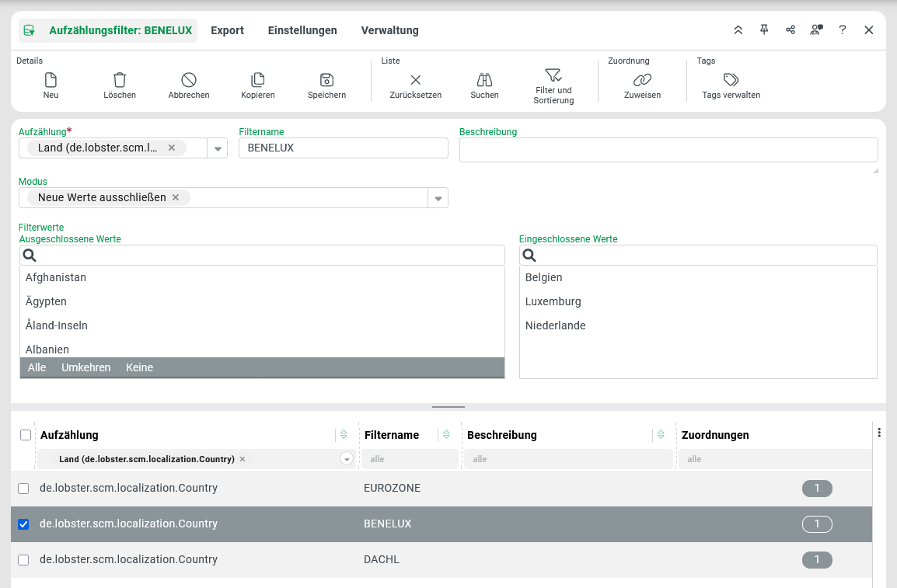The image size is (897, 588).
Task: Click Umkehren in excluded values list
Action: pyautogui.click(x=86, y=367)
